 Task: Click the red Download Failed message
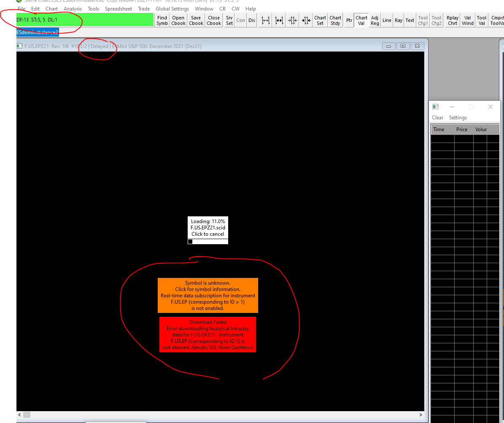pyautogui.click(x=208, y=334)
